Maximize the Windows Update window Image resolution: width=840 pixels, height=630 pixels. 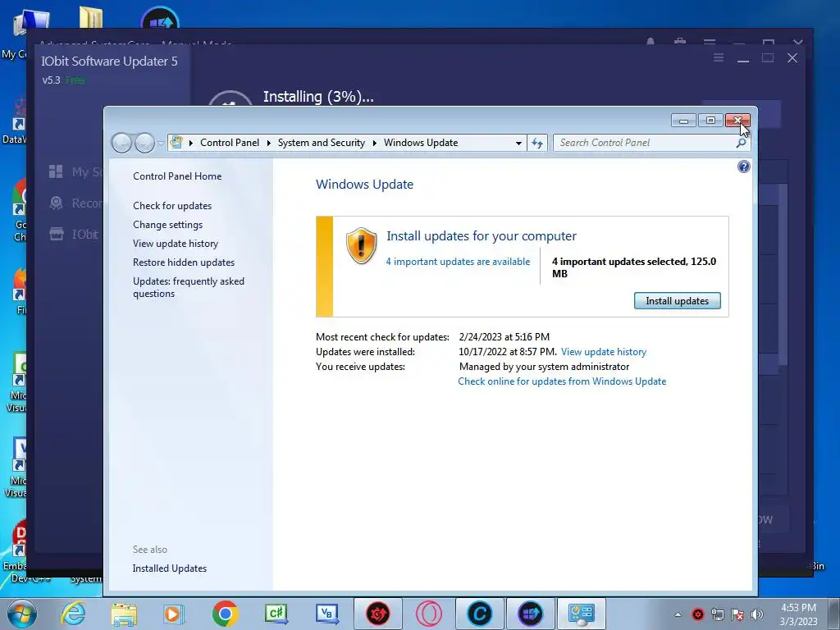pos(711,120)
